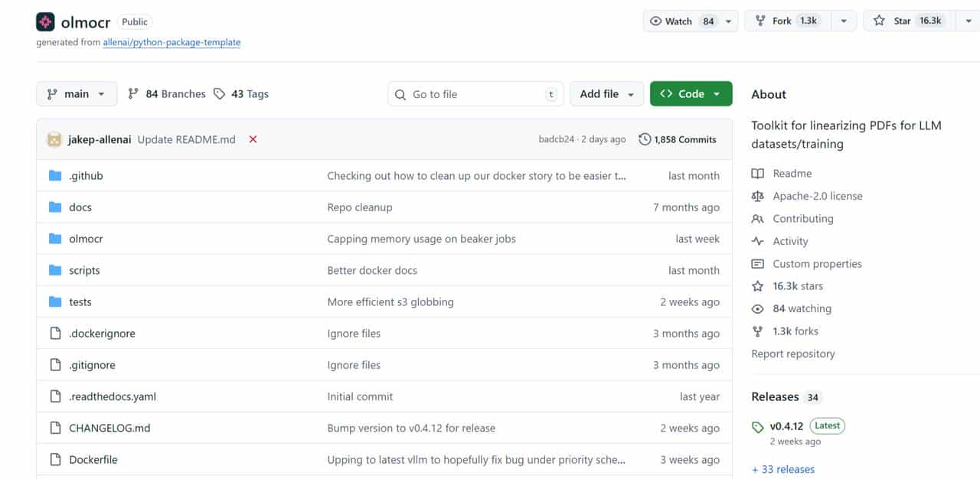Click the Apache-2.0 license scale icon
Image resolution: width=980 pixels, height=479 pixels.
(758, 196)
